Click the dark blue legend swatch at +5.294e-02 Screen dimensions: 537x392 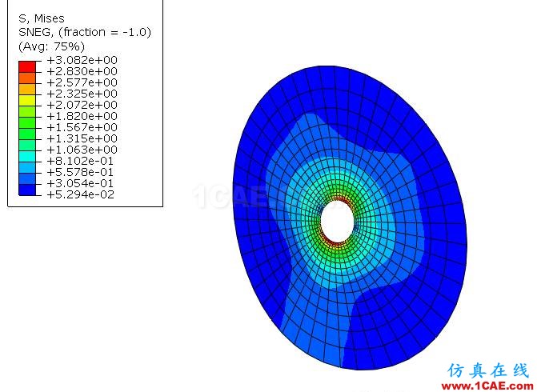(x=27, y=190)
